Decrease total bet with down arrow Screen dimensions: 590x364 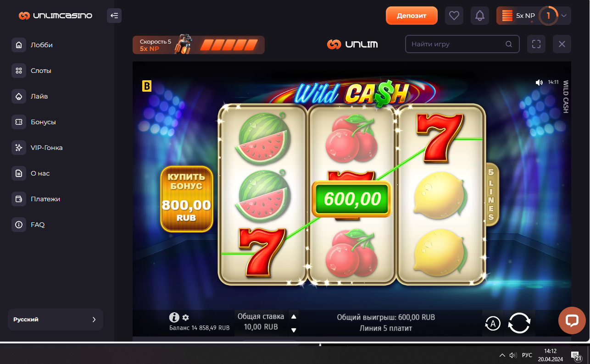click(294, 330)
